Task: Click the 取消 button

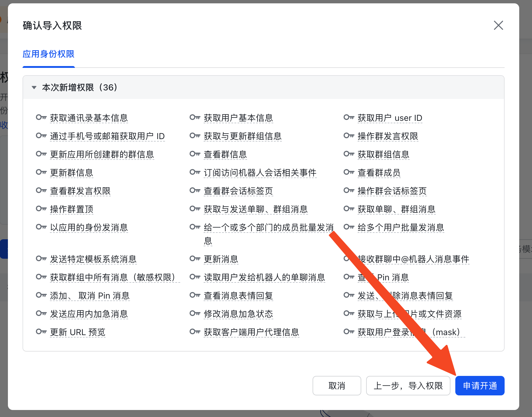Action: [337, 386]
